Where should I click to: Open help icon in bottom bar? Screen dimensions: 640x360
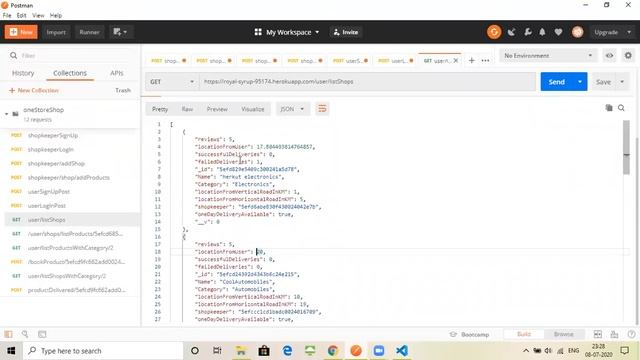[631, 334]
